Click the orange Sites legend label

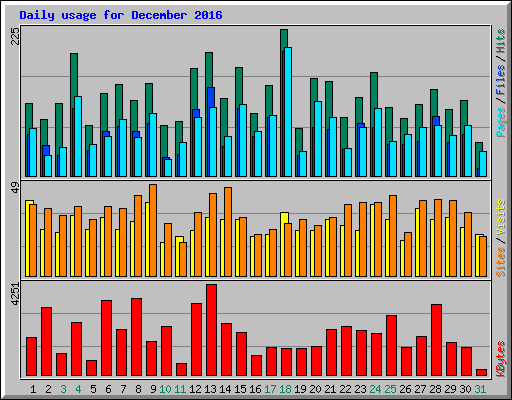tap(501, 262)
